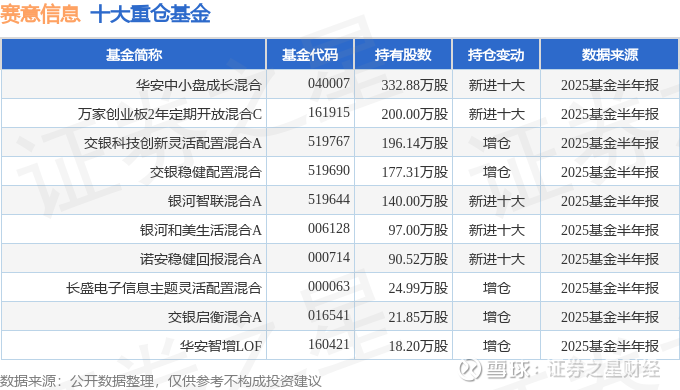The width and height of the screenshot is (680, 390).
Task: Select the 十大重仓基金 heading
Action: (x=150, y=13)
